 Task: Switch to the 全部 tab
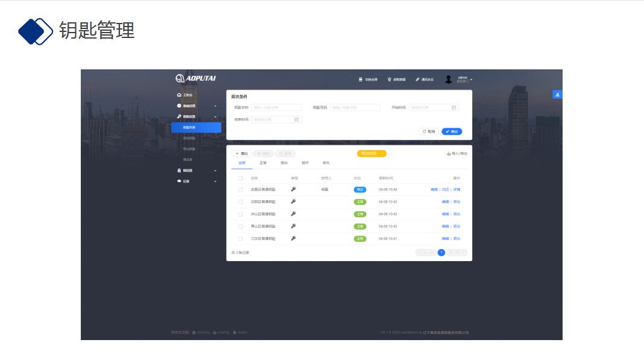(242, 163)
